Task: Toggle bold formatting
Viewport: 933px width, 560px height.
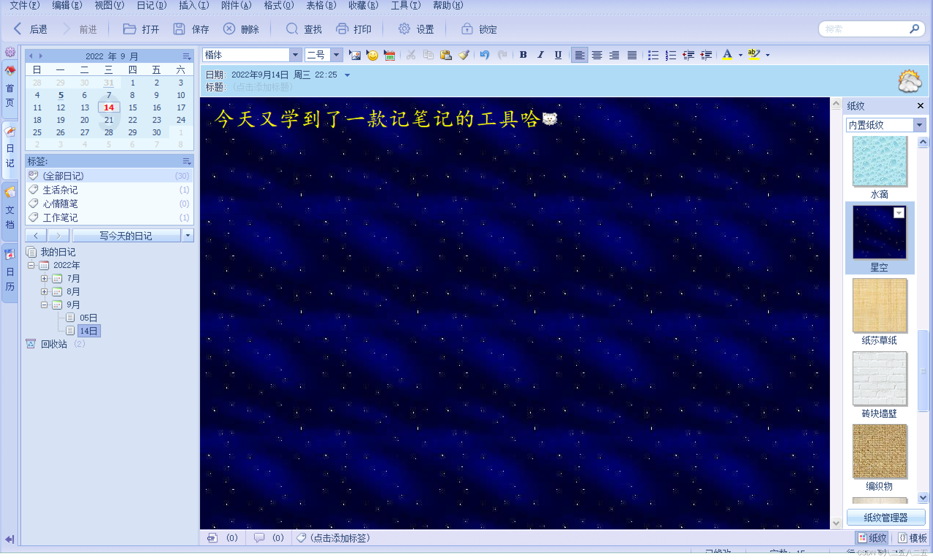Action: (523, 55)
